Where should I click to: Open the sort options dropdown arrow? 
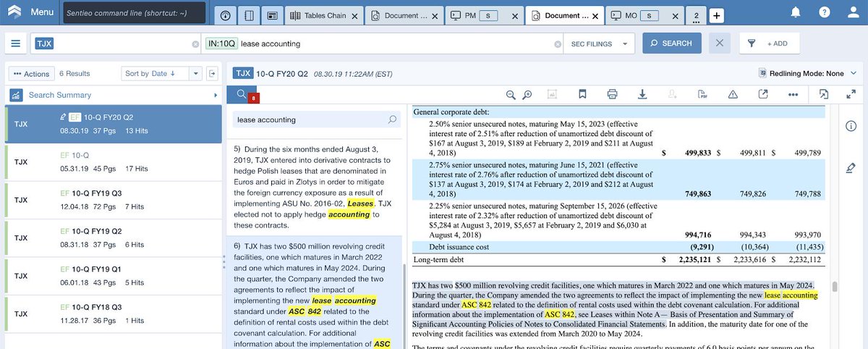196,74
